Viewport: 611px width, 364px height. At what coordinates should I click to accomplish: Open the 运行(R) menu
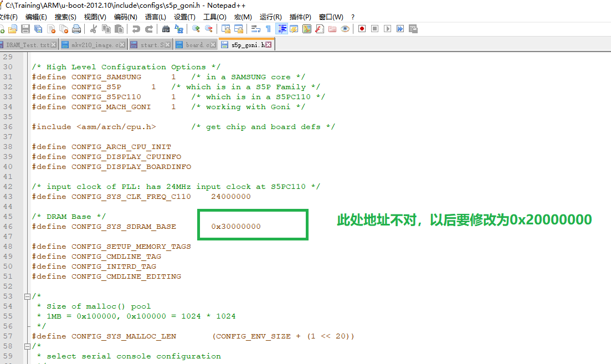click(x=270, y=17)
